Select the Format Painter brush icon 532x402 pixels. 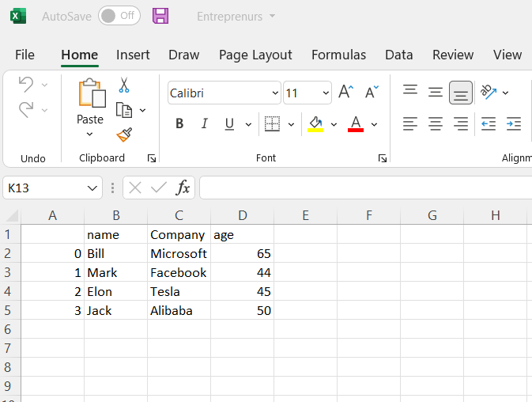[x=124, y=135]
